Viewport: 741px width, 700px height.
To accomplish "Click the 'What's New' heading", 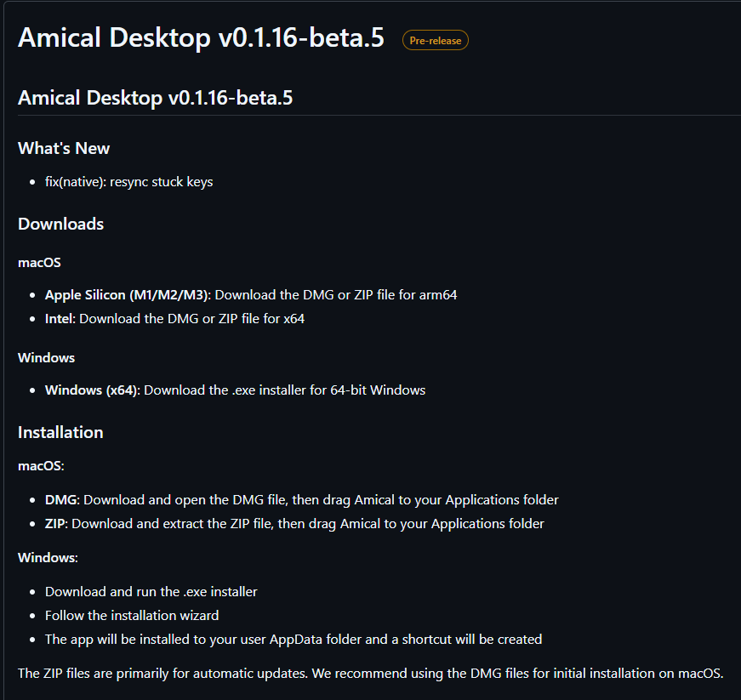I will click(64, 148).
